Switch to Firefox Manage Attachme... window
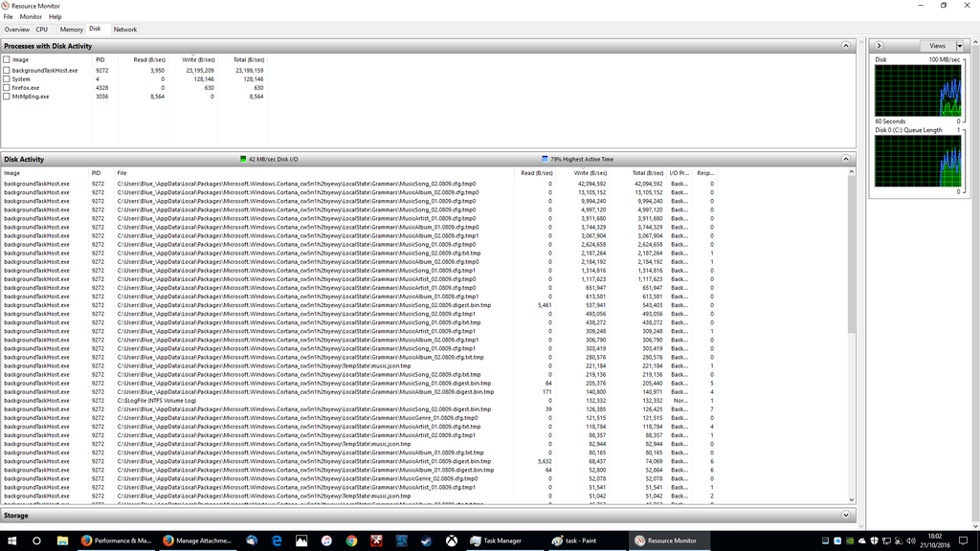The image size is (980, 551). click(197, 541)
